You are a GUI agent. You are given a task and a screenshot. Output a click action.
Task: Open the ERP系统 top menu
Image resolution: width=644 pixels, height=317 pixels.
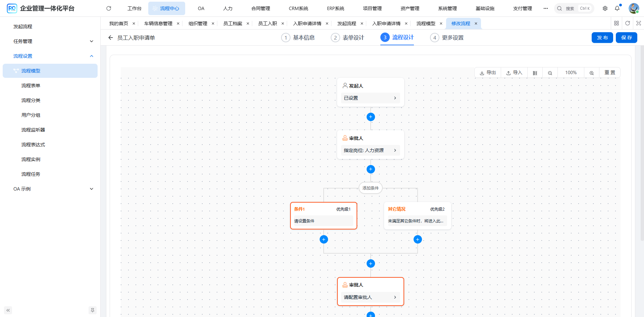coord(336,8)
